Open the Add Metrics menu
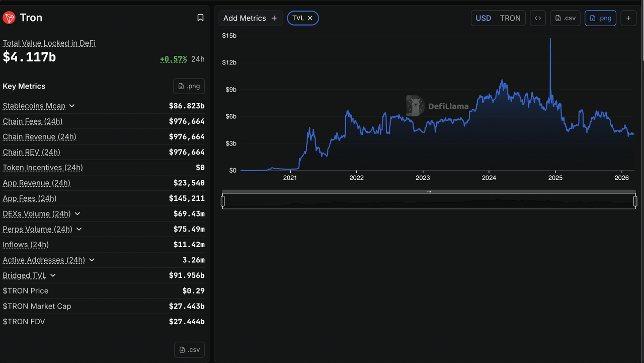 pos(250,18)
